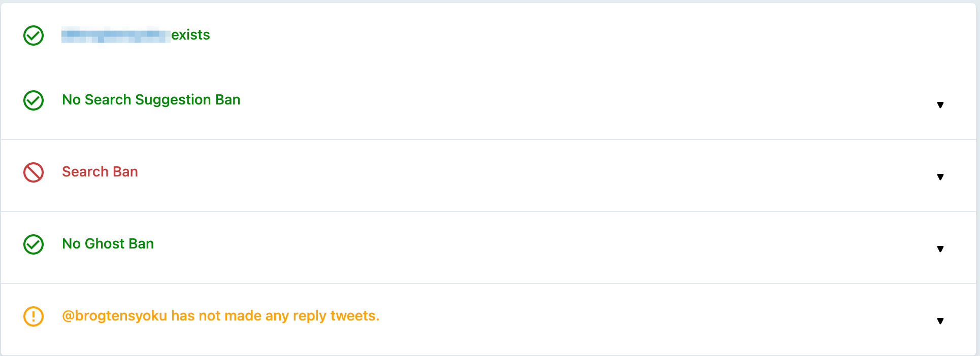
Task: Click the 'exists' status text
Action: pyautogui.click(x=190, y=35)
